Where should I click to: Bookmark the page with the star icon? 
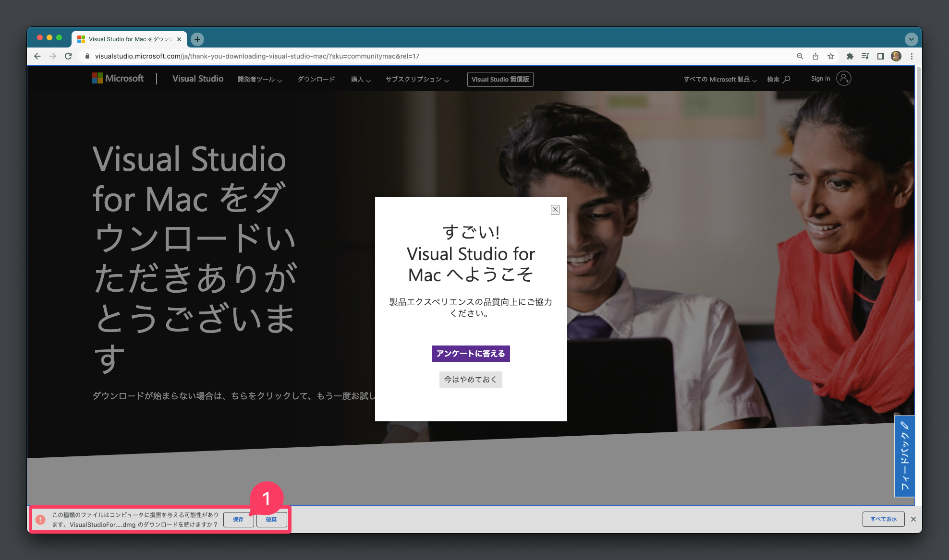[x=831, y=56]
